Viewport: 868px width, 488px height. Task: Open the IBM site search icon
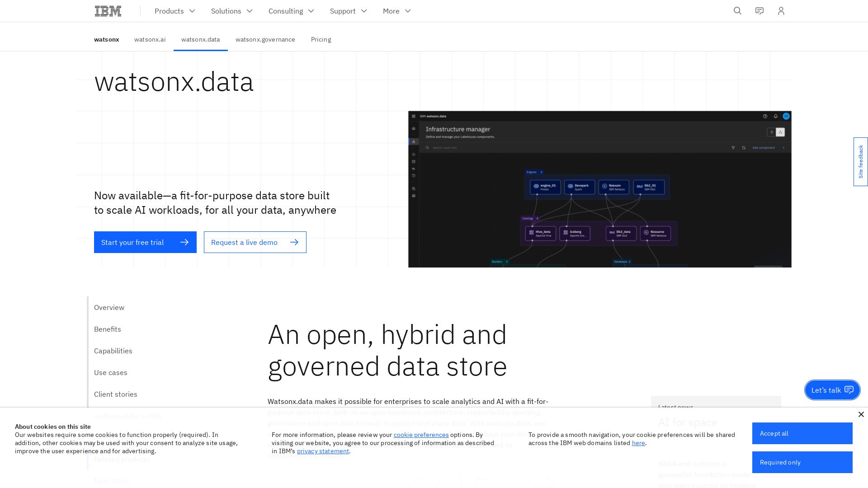pos(737,11)
